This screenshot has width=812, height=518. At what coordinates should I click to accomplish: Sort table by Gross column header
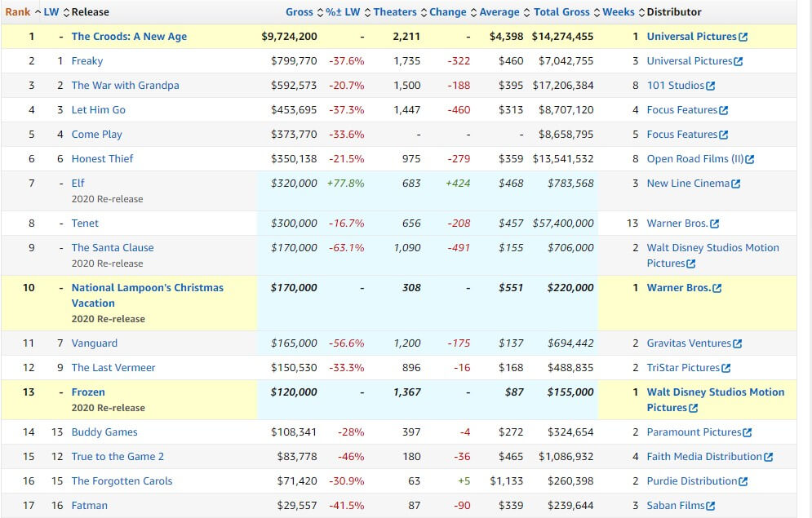299,12
